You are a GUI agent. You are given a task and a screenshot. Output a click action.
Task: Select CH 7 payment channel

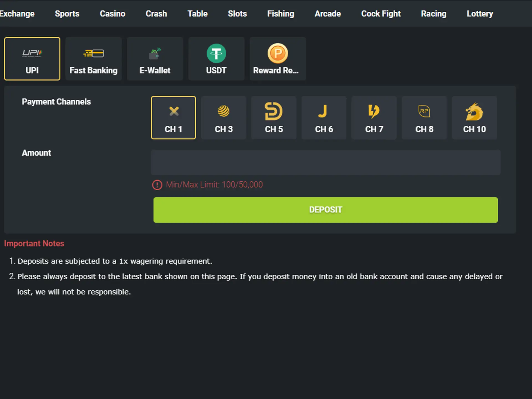[375, 117]
